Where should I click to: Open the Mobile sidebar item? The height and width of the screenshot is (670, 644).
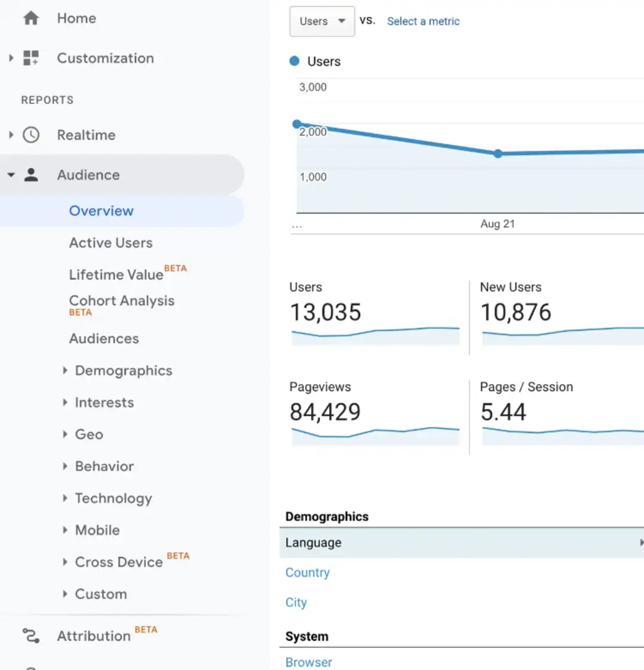coord(97,530)
